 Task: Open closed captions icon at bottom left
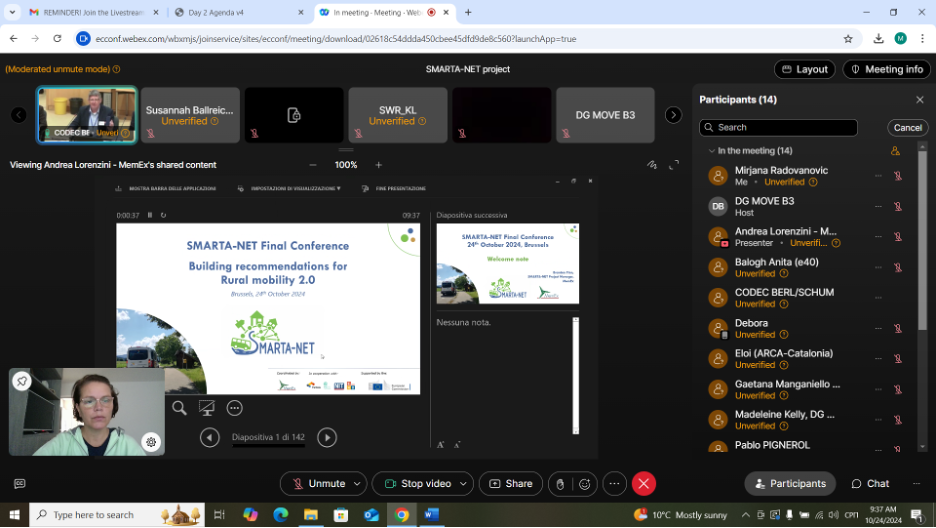click(x=19, y=484)
